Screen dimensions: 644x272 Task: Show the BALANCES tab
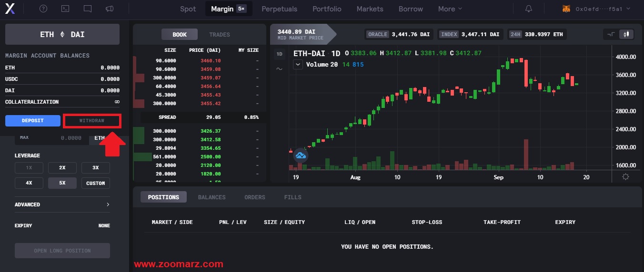coord(211,197)
